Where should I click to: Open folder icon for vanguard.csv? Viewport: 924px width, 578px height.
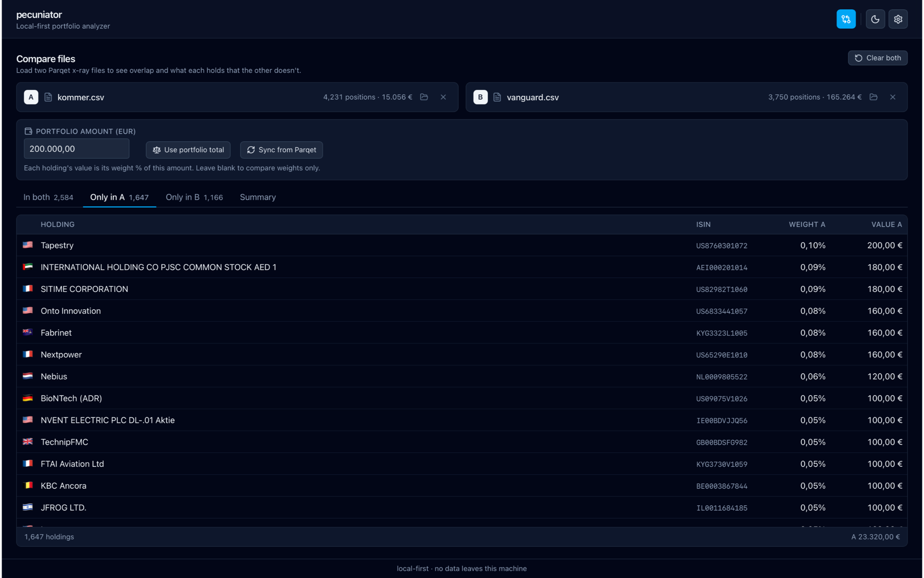[x=873, y=97]
